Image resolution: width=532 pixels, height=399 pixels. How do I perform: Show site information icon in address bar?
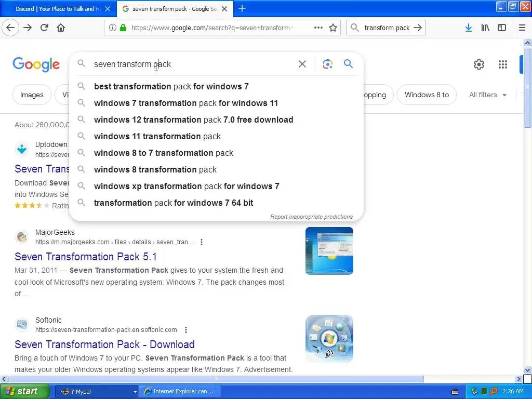pyautogui.click(x=113, y=28)
